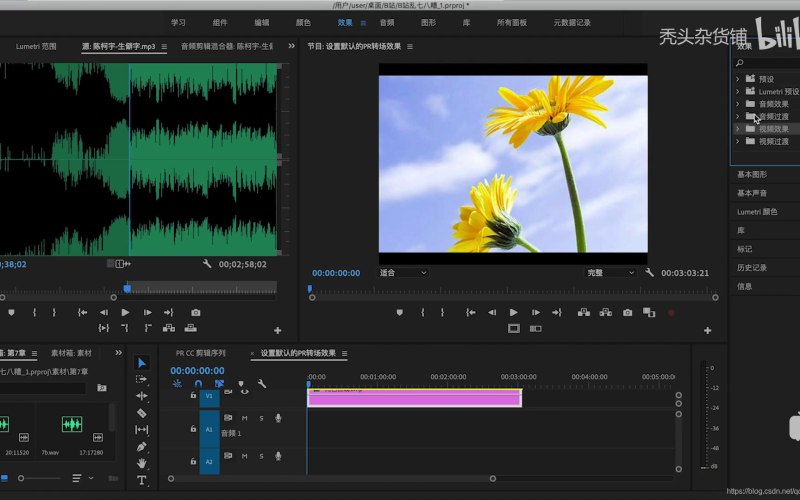The width and height of the screenshot is (800, 500).
Task: Toggle Linked Selection in timeline
Action: 219,383
